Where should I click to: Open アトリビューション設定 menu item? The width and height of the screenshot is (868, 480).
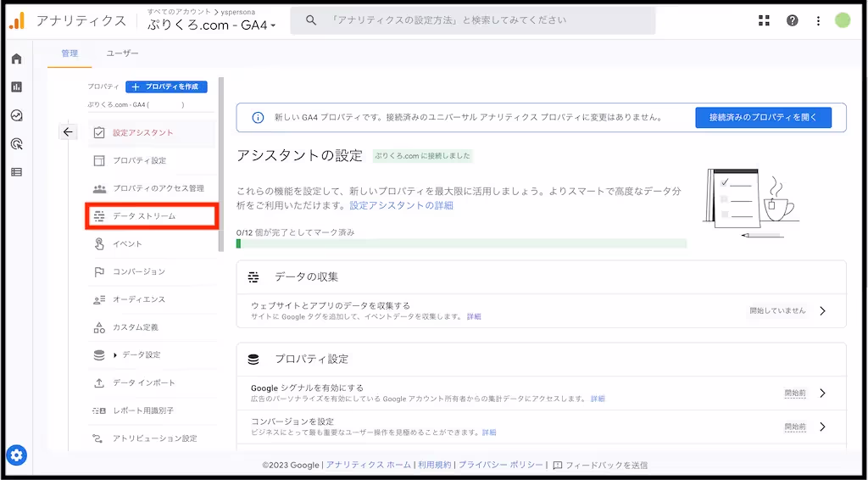point(152,438)
